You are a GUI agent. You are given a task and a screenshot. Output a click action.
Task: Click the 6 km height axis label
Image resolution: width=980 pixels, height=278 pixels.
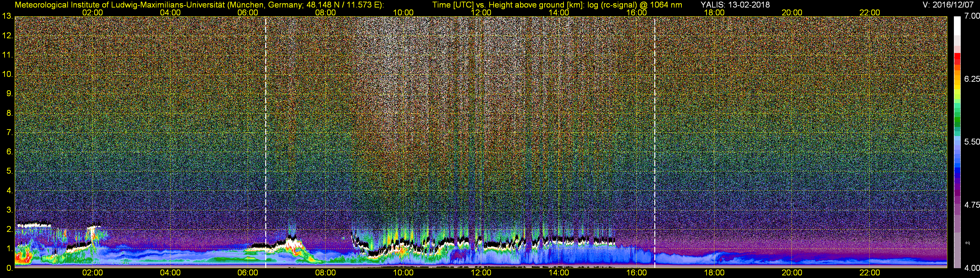pyautogui.click(x=9, y=151)
